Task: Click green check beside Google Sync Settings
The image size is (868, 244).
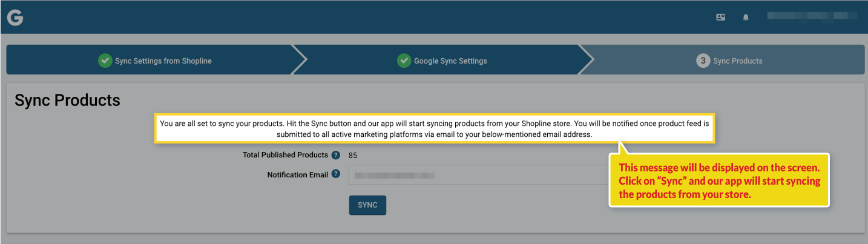Action: [404, 61]
